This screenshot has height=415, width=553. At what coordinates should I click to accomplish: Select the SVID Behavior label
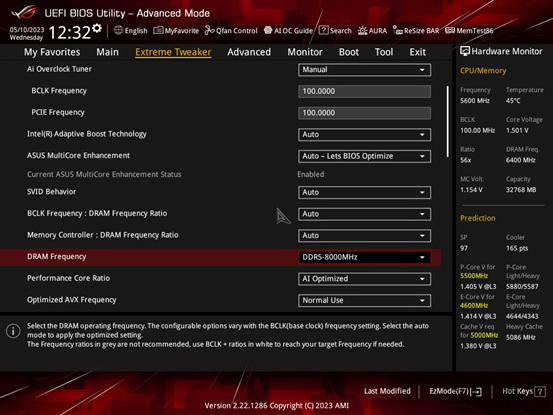51,192
